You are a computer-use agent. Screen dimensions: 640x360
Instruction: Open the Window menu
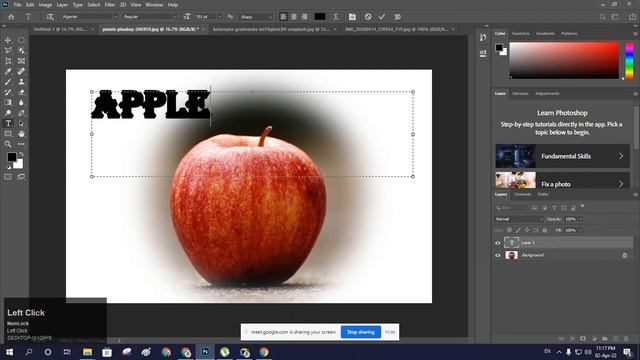click(154, 5)
